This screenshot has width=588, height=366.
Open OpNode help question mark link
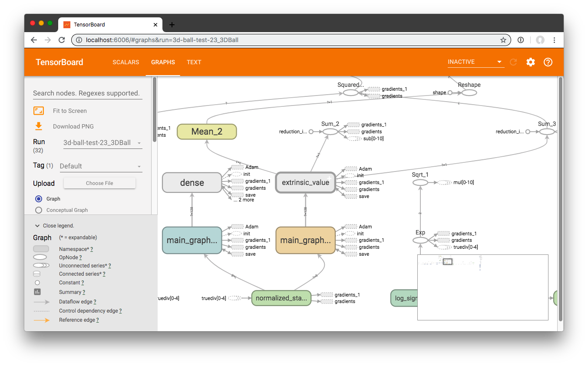[81, 257]
